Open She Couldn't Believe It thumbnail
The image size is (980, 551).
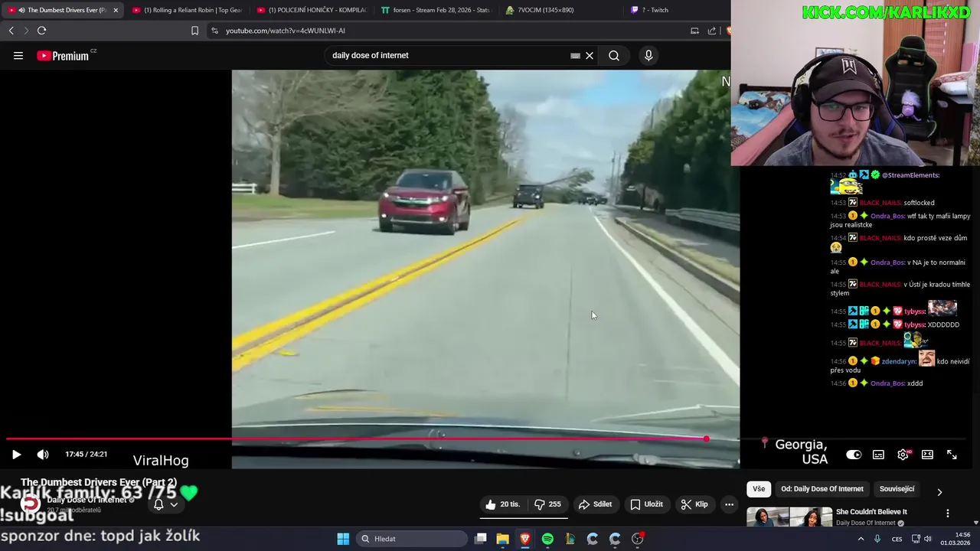(x=789, y=517)
